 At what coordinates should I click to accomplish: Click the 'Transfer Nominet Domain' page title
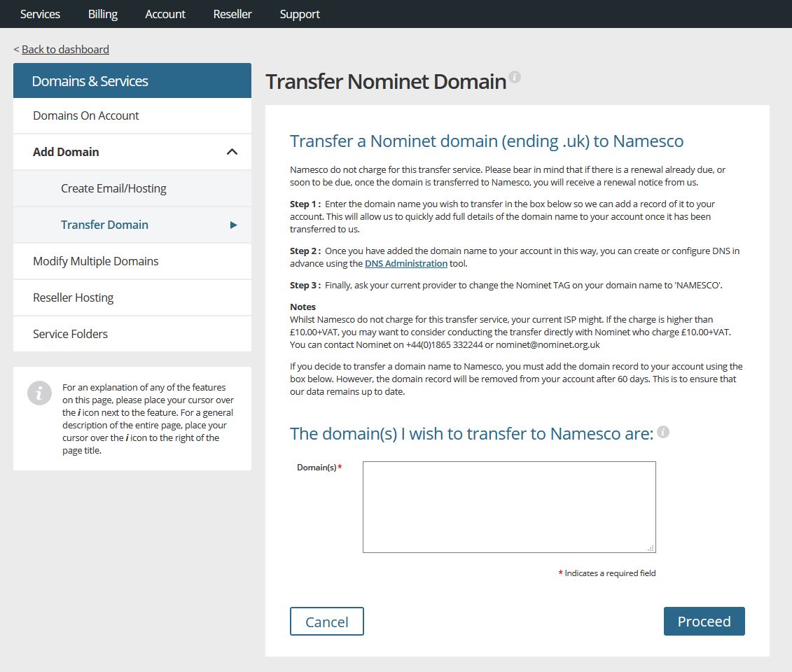pos(386,81)
